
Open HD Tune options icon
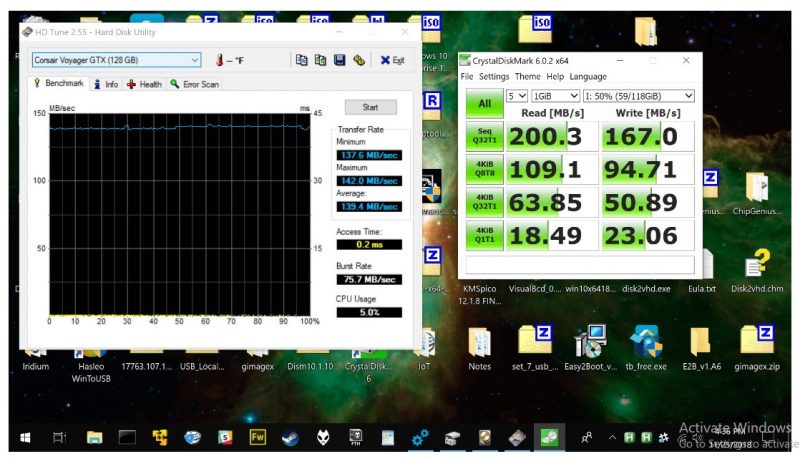359,60
